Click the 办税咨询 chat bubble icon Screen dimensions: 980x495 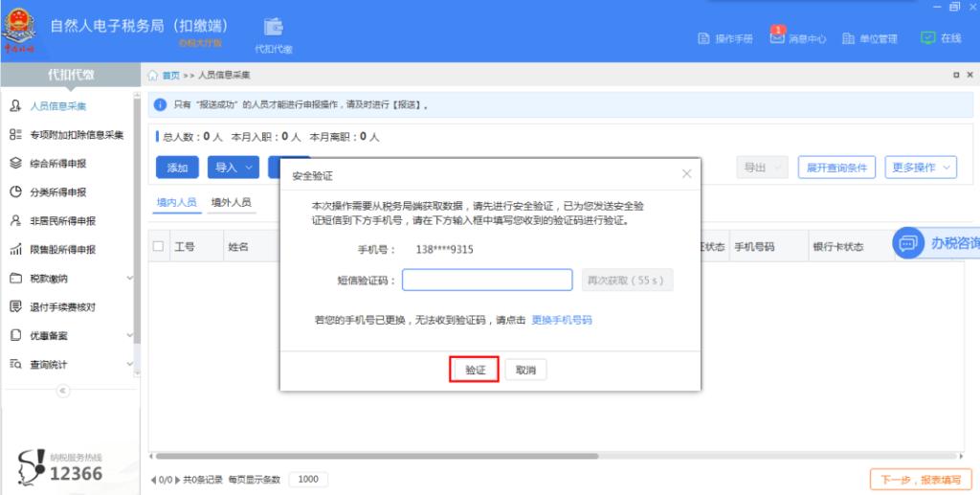908,243
